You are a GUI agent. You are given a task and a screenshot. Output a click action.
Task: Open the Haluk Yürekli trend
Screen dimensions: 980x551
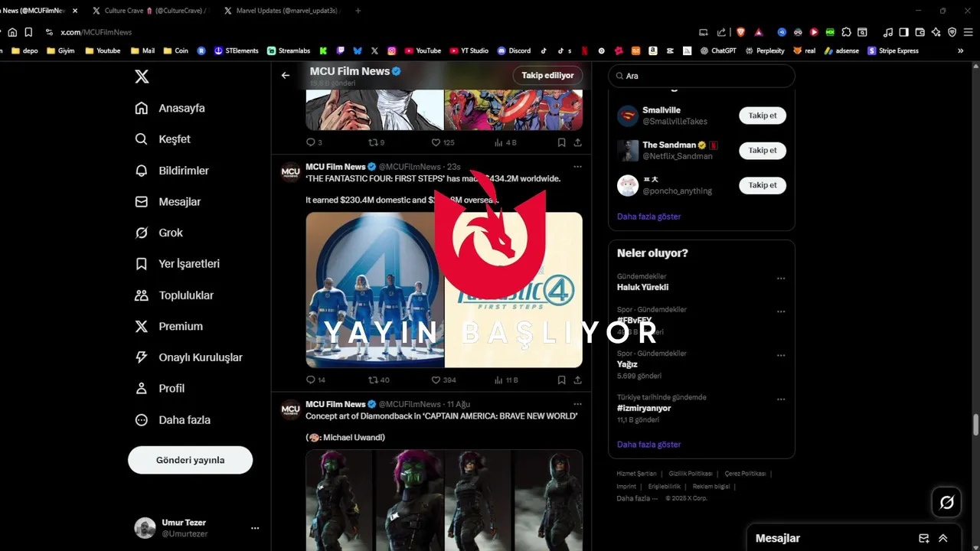pyautogui.click(x=642, y=288)
